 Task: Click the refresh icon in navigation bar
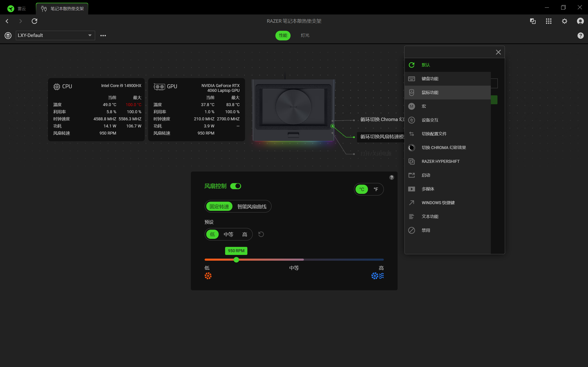tap(34, 21)
